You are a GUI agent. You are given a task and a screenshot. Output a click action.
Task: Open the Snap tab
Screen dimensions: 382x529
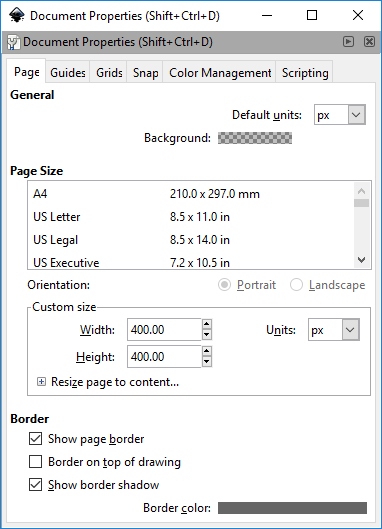(x=145, y=73)
